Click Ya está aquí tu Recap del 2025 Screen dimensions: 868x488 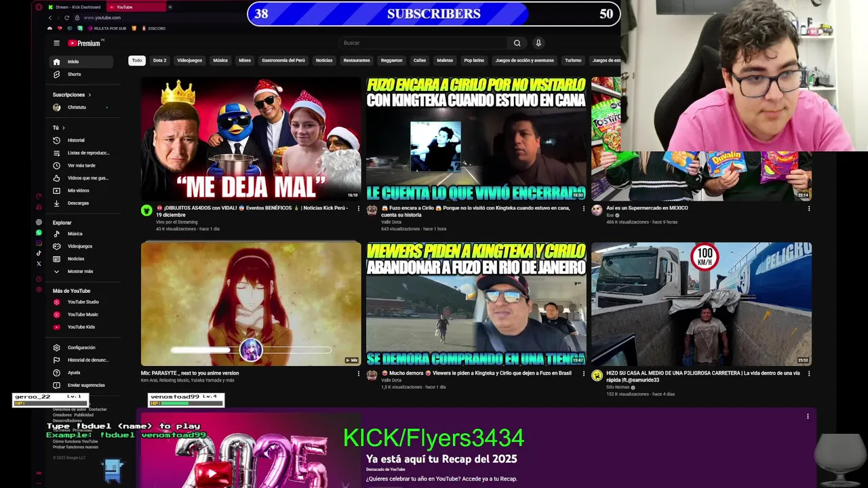[x=441, y=459]
